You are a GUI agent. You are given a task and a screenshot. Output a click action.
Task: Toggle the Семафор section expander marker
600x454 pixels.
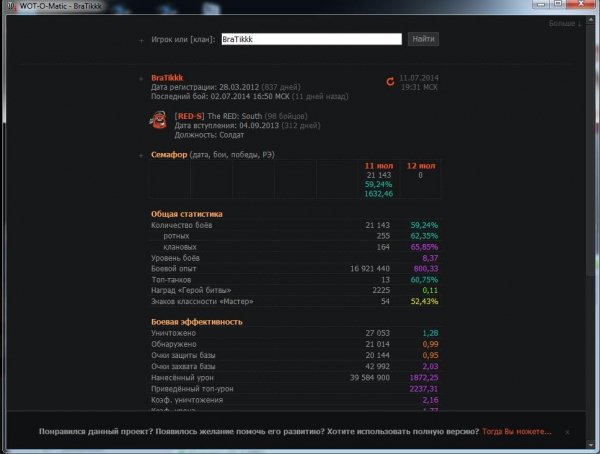pyautogui.click(x=141, y=155)
